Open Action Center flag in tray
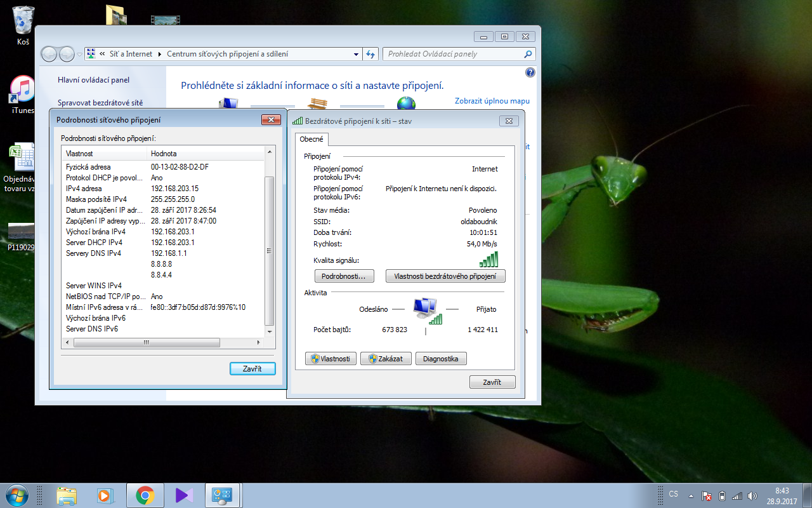 pyautogui.click(x=707, y=496)
